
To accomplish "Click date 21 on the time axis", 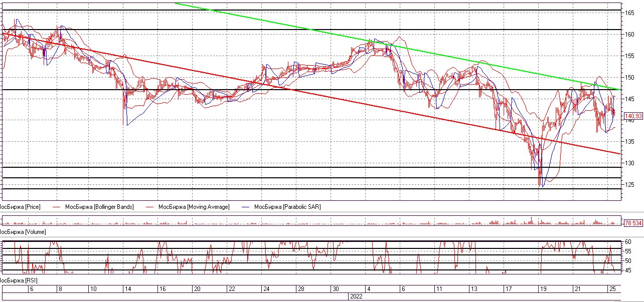I will point(577,289).
